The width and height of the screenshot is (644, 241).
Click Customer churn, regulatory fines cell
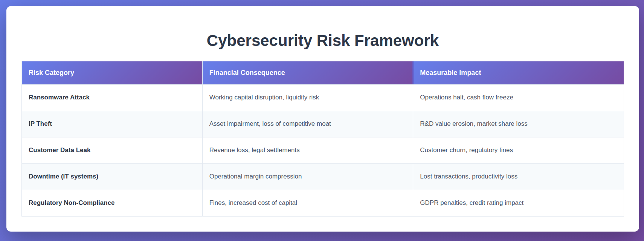466,150
